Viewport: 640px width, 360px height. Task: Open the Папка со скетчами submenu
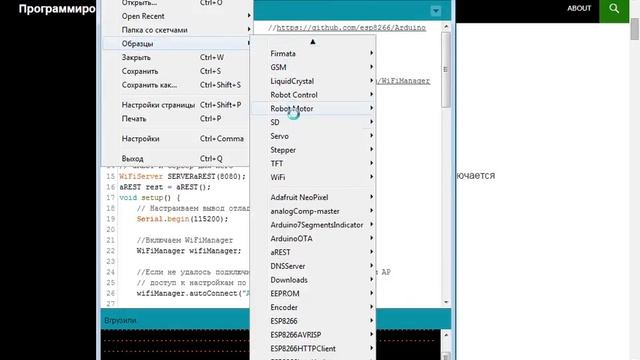coord(176,30)
